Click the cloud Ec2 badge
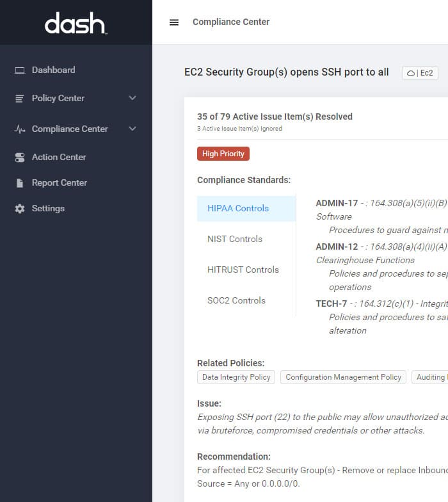 click(420, 73)
